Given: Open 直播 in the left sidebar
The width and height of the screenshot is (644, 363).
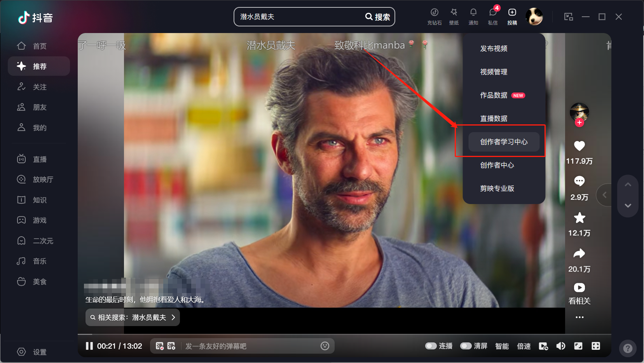Looking at the screenshot, I should pos(39,159).
